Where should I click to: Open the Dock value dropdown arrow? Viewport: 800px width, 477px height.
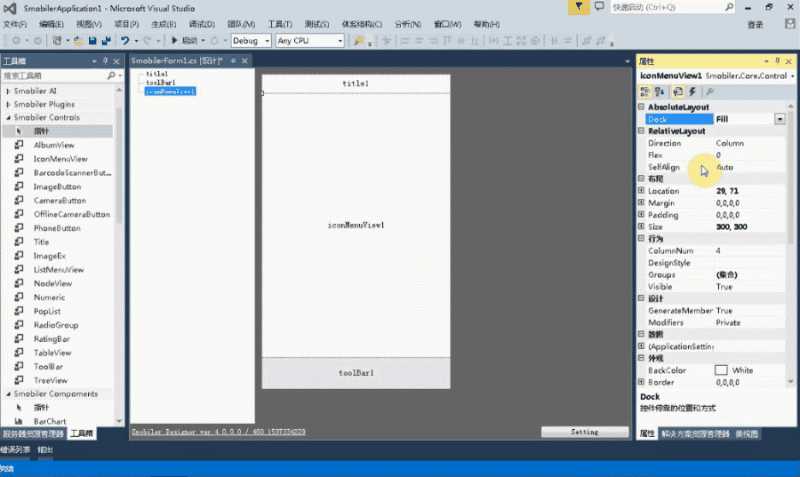pyautogui.click(x=780, y=119)
